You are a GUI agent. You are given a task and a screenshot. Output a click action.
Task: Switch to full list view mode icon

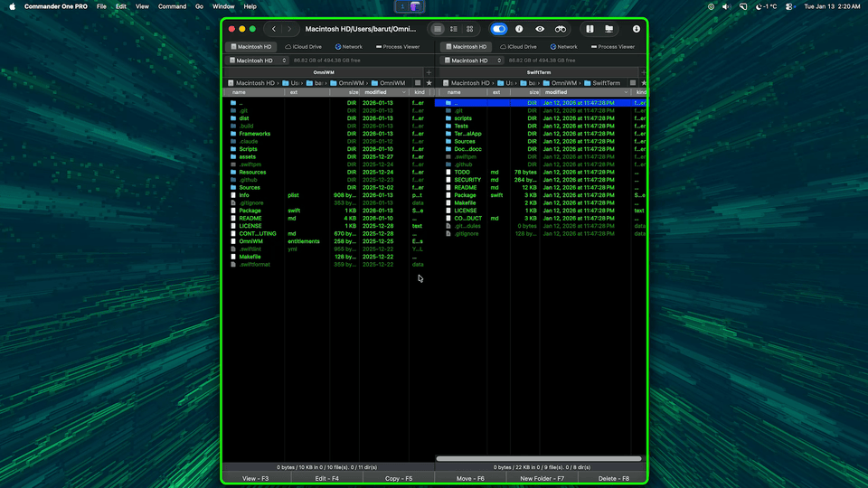(438, 29)
